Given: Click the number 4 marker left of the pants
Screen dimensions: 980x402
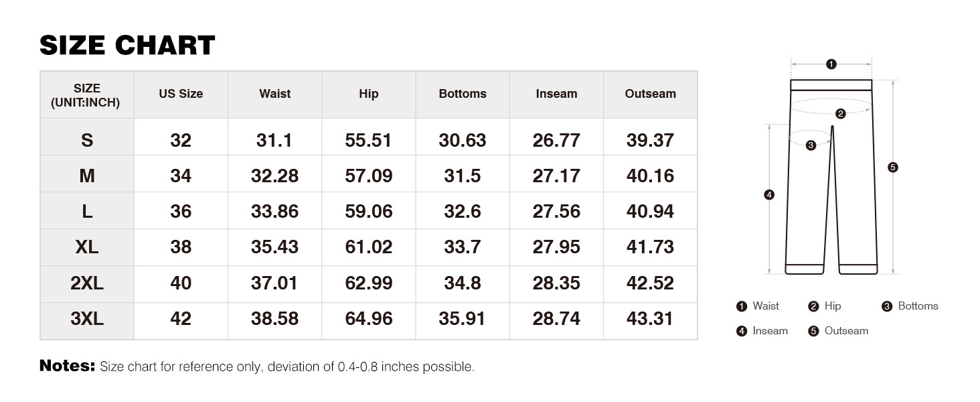Looking at the screenshot, I should [769, 195].
